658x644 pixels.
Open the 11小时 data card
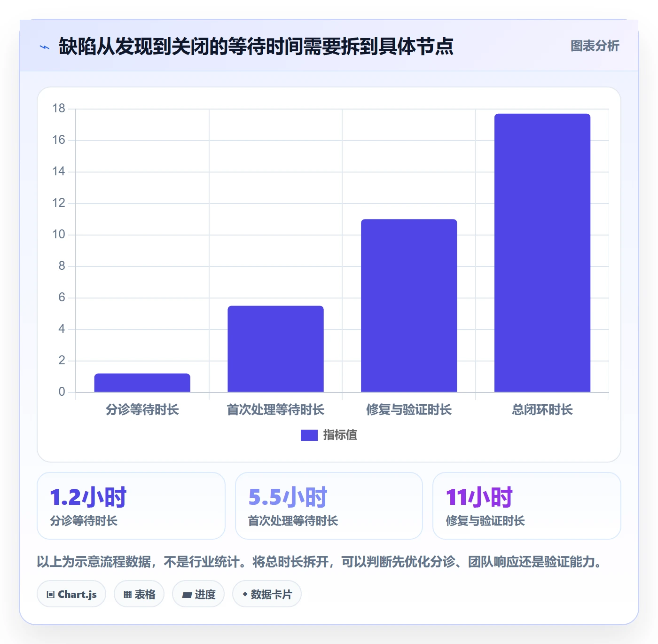click(x=527, y=506)
